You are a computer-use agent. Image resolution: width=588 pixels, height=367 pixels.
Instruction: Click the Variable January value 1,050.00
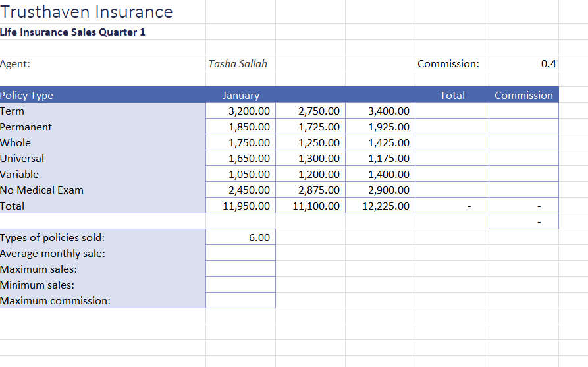[x=240, y=174]
